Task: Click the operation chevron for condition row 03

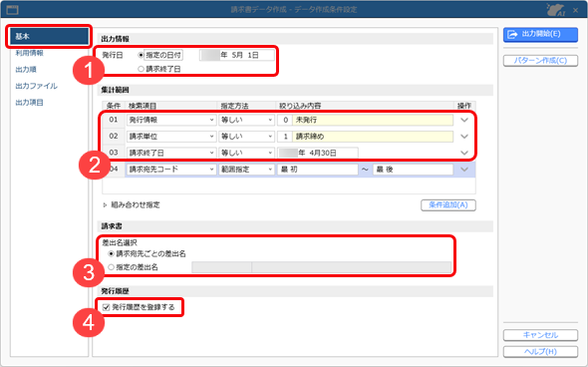Action: 464,154
